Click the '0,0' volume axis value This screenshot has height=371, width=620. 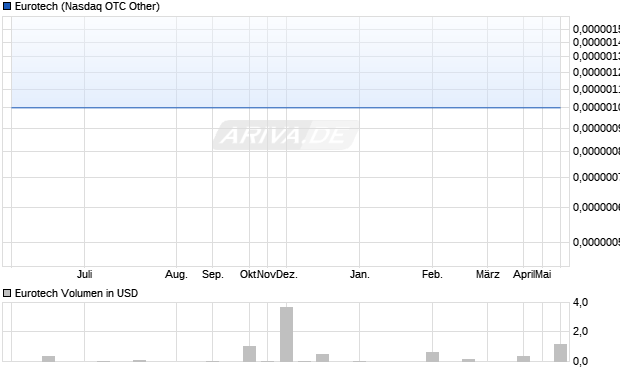[580, 361]
